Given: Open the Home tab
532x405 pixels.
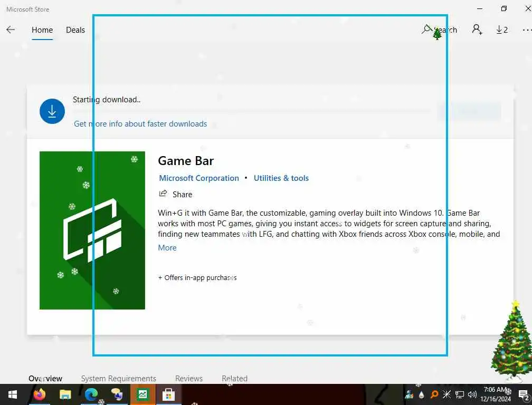Looking at the screenshot, I should [x=42, y=30].
